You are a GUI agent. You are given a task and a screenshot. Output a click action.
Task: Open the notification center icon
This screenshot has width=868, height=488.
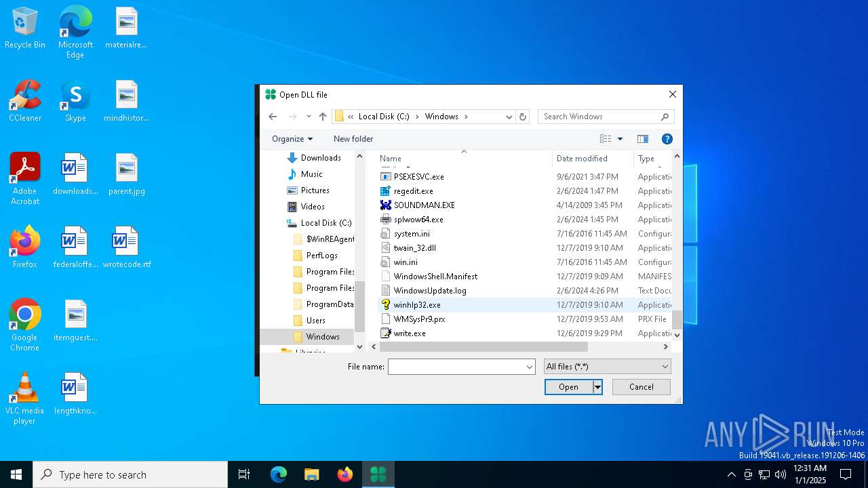tap(846, 474)
